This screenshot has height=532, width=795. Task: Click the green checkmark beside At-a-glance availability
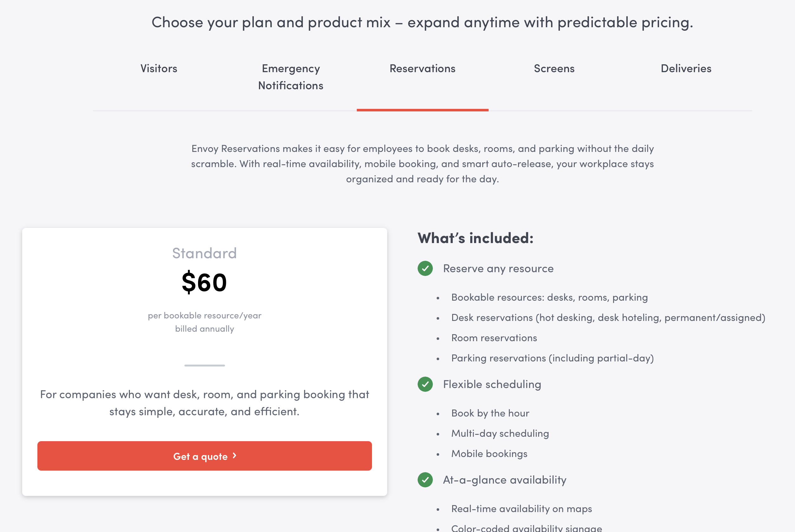click(x=426, y=480)
